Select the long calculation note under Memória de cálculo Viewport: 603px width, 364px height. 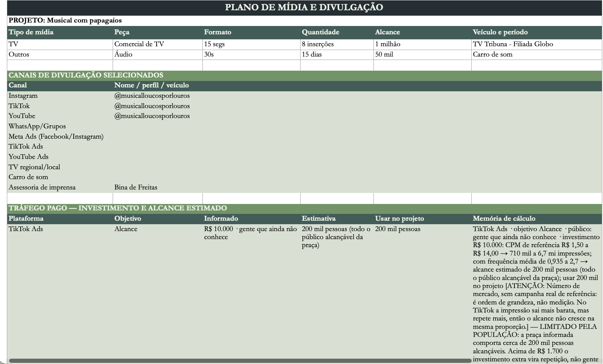pos(536,294)
